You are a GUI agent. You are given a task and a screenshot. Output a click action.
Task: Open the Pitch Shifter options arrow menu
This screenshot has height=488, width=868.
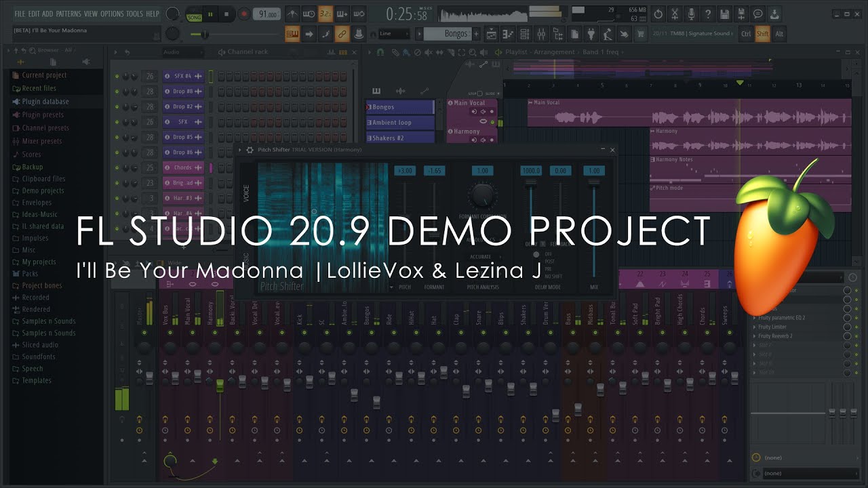(x=241, y=150)
